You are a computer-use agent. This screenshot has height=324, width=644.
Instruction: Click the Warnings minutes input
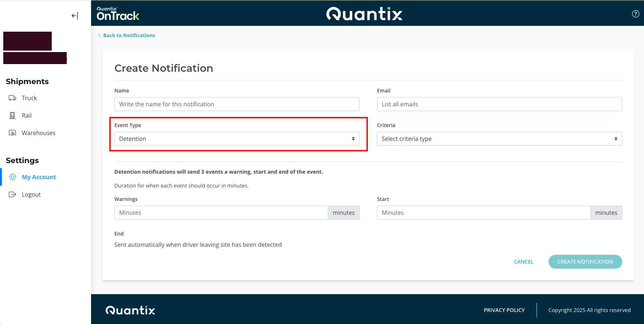click(221, 213)
